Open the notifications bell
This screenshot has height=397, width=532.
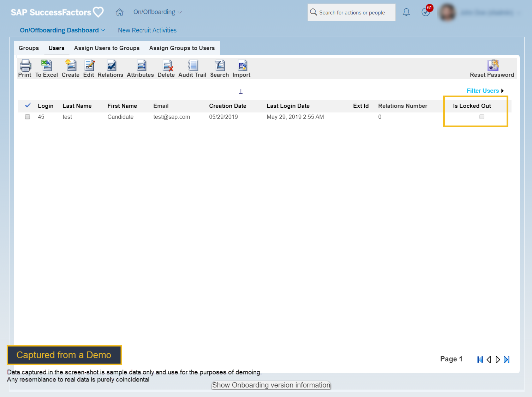(406, 12)
